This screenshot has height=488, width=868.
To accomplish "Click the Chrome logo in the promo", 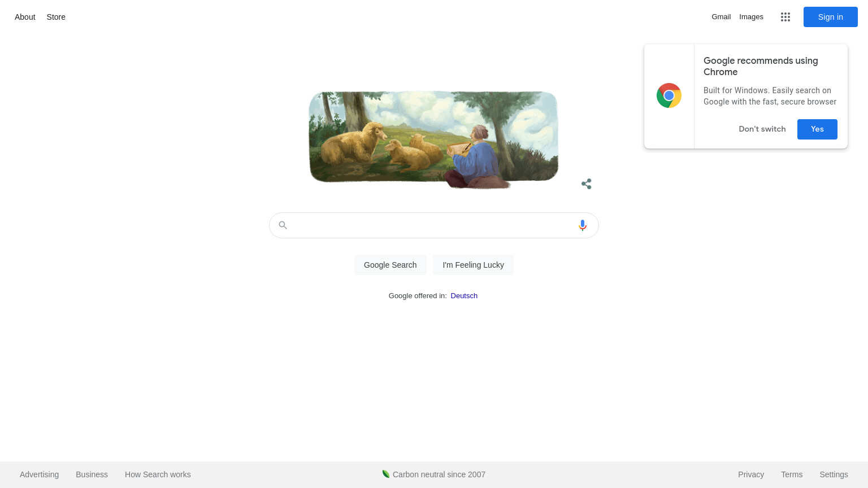I will pyautogui.click(x=669, y=95).
